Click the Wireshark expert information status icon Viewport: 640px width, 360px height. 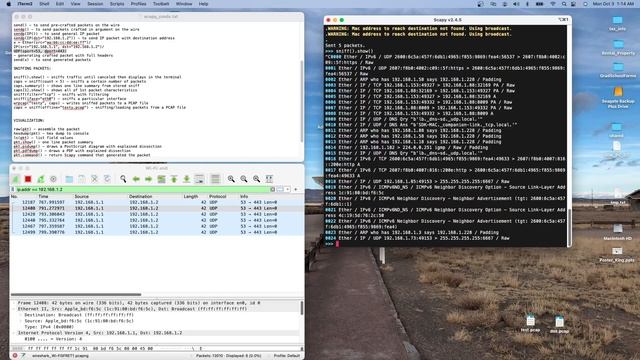[x=15, y=356]
